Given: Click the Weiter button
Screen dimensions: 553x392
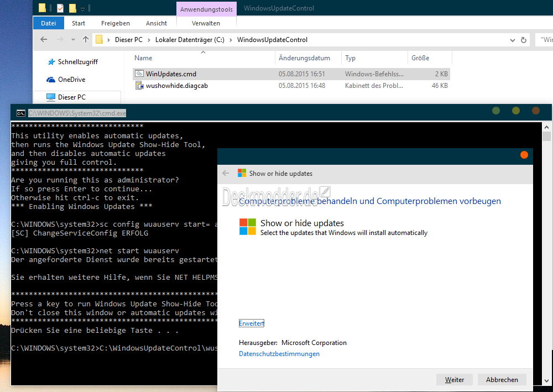Looking at the screenshot, I should 454,380.
